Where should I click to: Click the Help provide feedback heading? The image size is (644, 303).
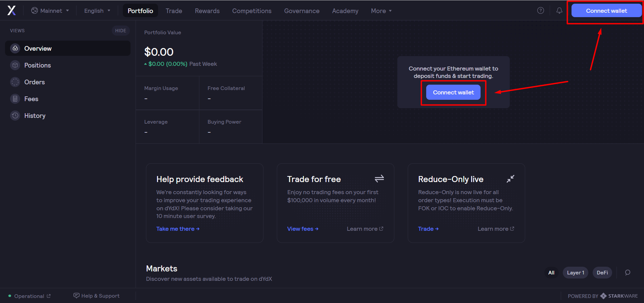tap(200, 179)
